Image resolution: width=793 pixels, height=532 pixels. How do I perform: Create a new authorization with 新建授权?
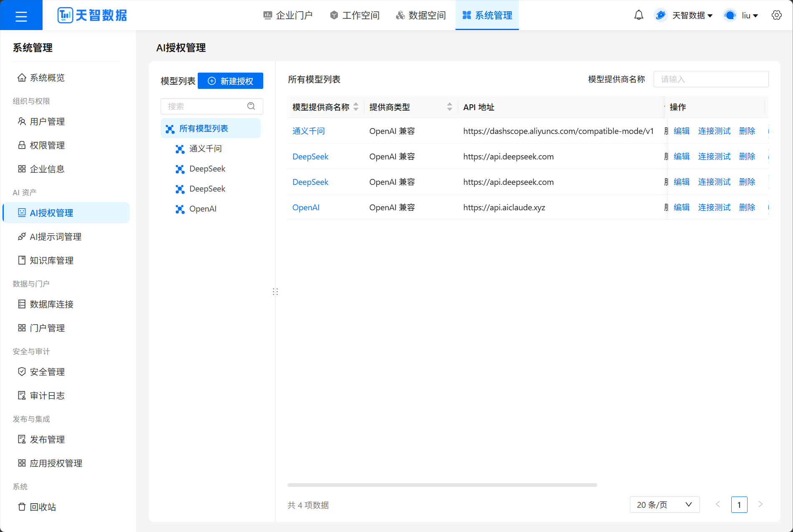click(x=230, y=81)
